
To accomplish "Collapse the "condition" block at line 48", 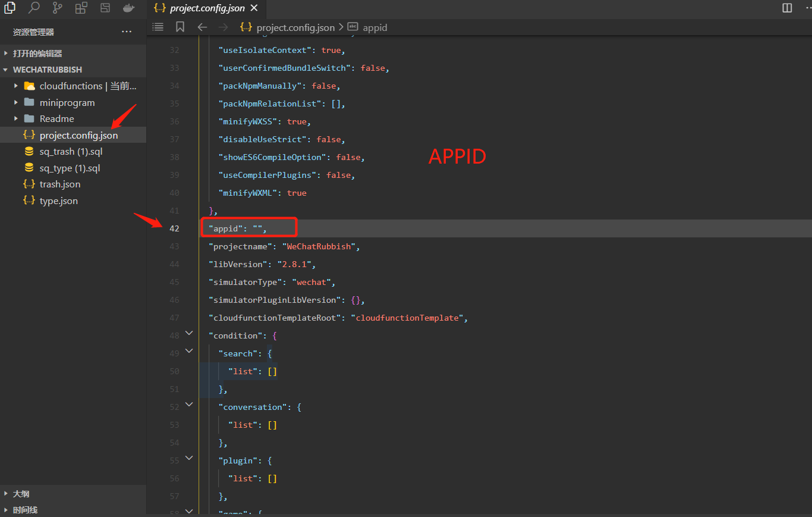I will 189,333.
